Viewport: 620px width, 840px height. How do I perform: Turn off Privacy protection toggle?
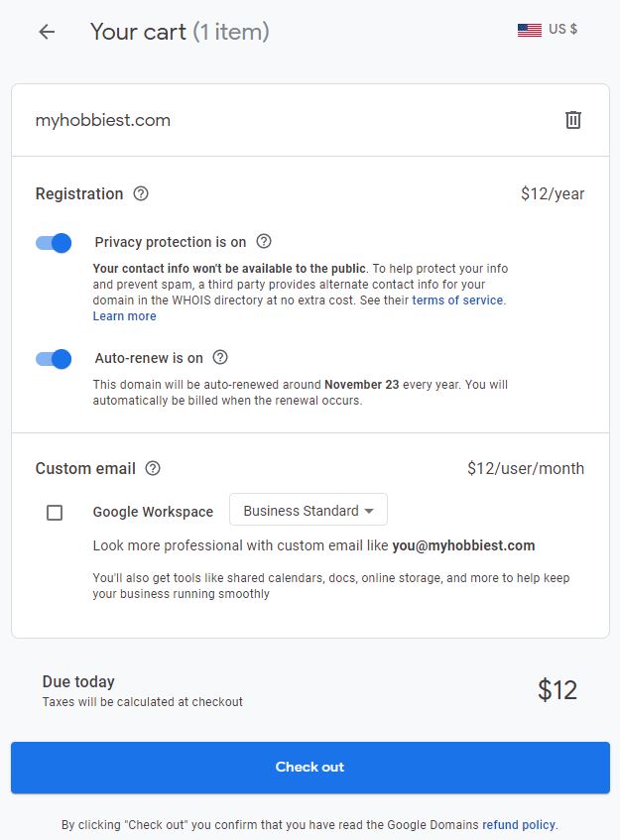point(54,243)
